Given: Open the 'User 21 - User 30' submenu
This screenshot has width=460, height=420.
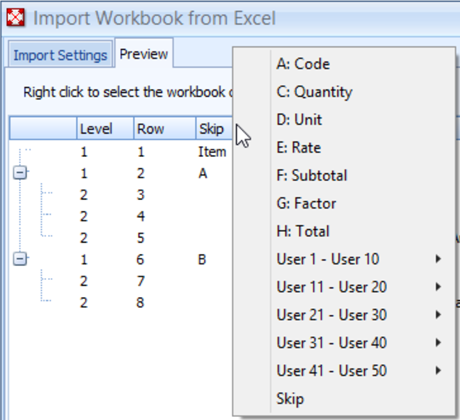Looking at the screenshot, I should 344,315.
